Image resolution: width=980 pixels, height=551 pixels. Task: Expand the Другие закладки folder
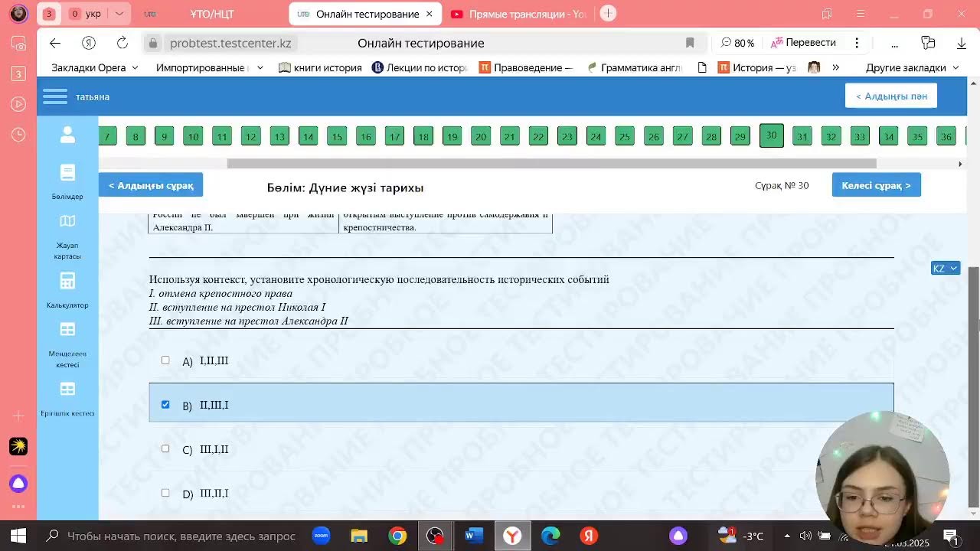(x=912, y=67)
